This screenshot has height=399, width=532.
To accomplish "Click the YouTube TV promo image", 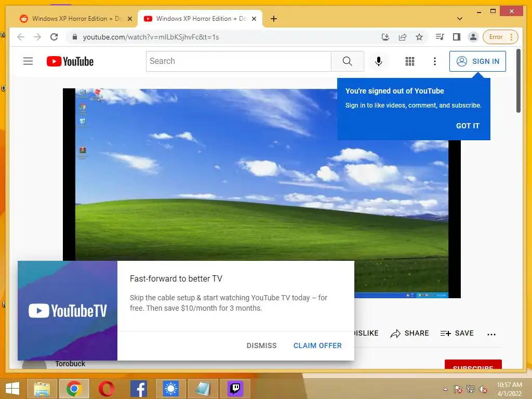I will pyautogui.click(x=68, y=311).
